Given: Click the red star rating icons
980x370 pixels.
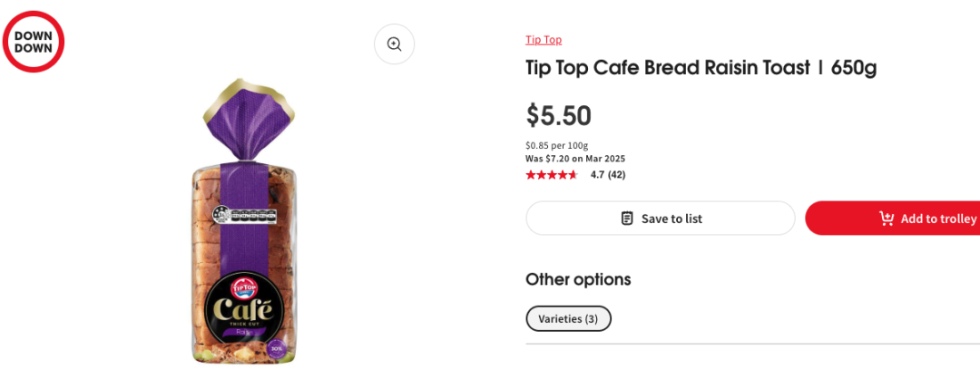Looking at the screenshot, I should pyautogui.click(x=552, y=175).
